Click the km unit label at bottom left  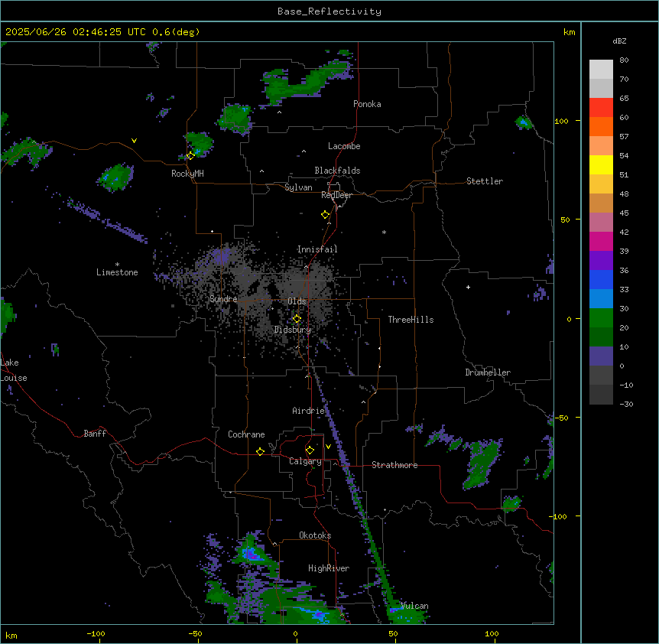tap(11, 635)
